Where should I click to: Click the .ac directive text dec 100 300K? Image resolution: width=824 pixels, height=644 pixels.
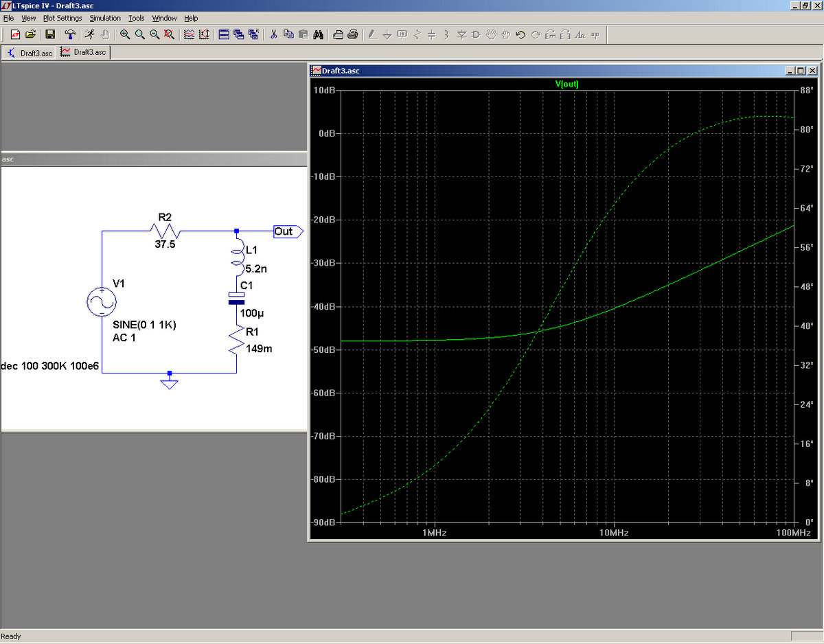click(x=50, y=366)
